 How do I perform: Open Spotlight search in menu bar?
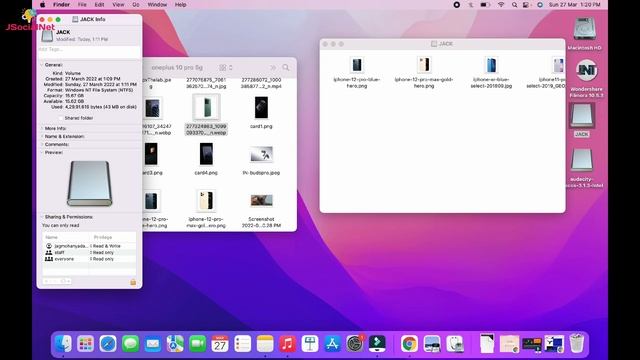[514, 5]
